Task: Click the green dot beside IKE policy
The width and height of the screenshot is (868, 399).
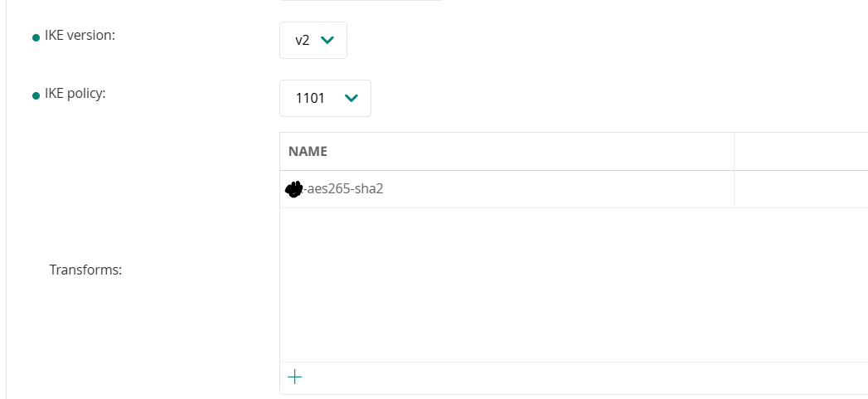Action: click(36, 96)
